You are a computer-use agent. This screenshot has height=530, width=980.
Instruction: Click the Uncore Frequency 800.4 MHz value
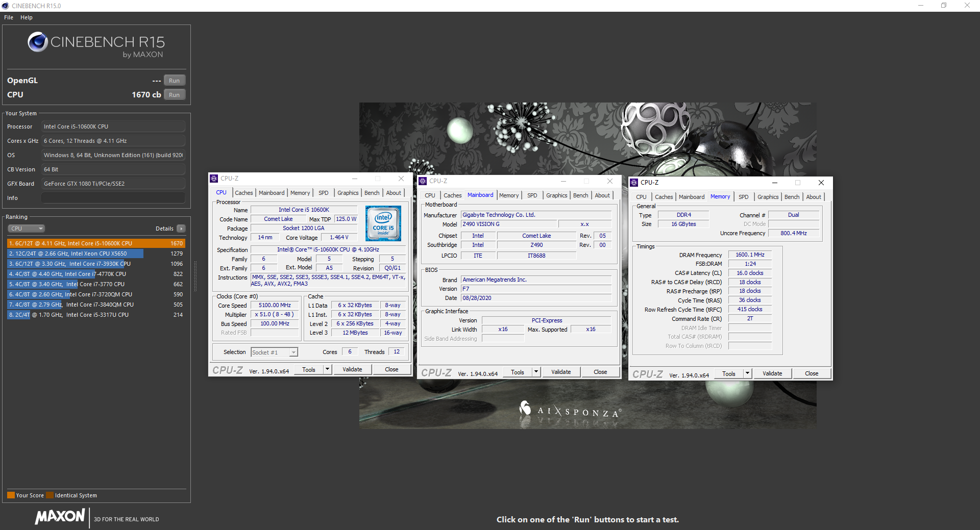pos(794,233)
